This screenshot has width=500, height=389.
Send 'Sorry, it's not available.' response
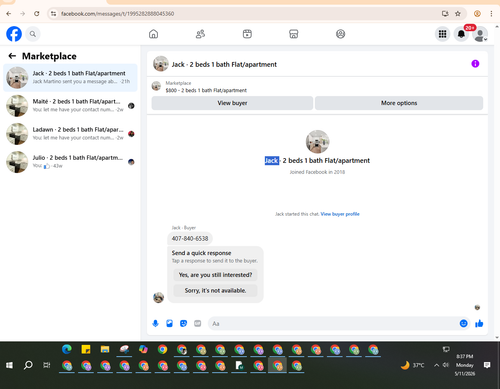coord(215,291)
